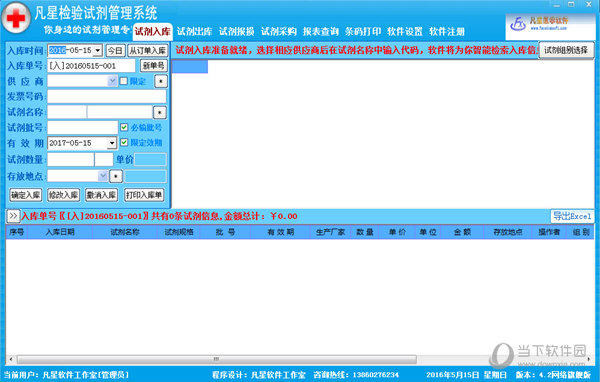Click the 操作者 column header
Viewport: 600px width, 382px height.
click(x=549, y=232)
